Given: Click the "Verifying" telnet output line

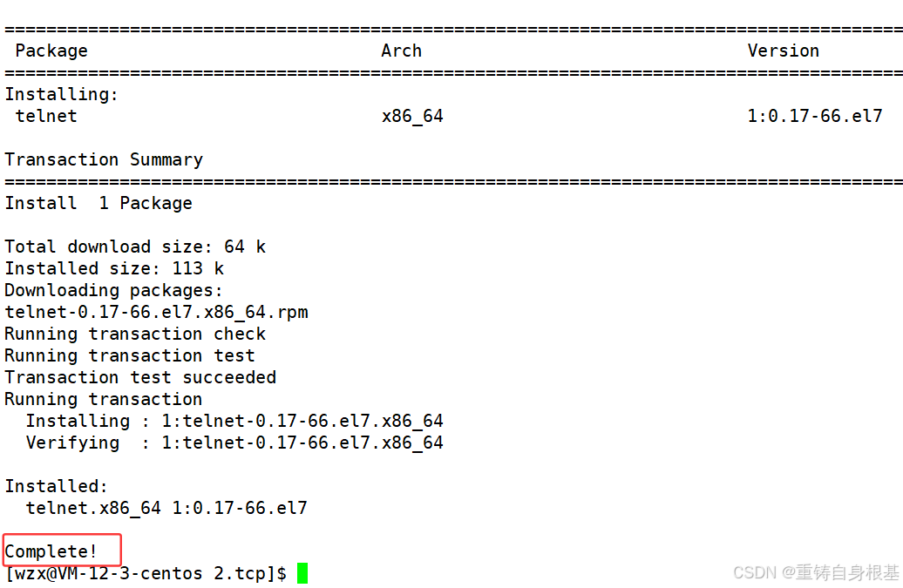Looking at the screenshot, I should point(234,443).
